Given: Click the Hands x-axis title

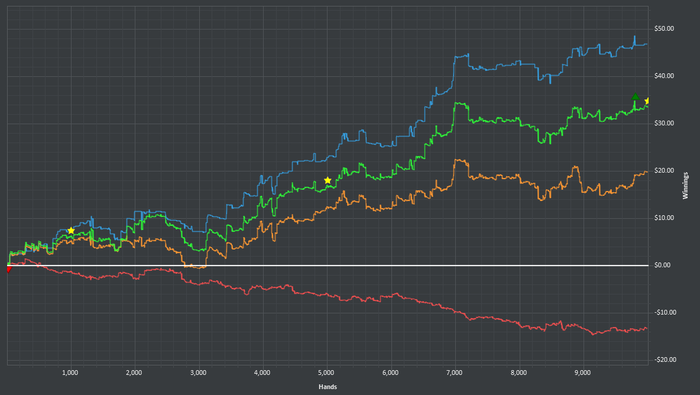Looking at the screenshot, I should click(328, 387).
